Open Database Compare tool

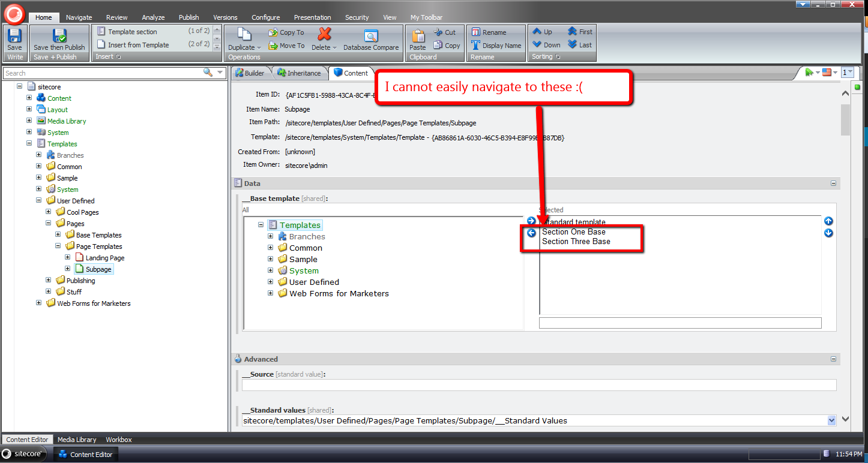coord(371,37)
